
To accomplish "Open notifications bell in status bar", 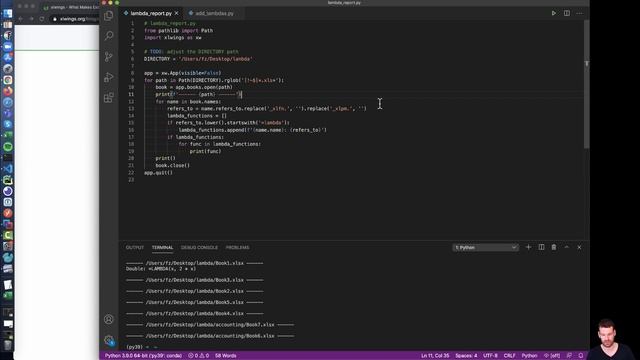I will (x=581, y=356).
